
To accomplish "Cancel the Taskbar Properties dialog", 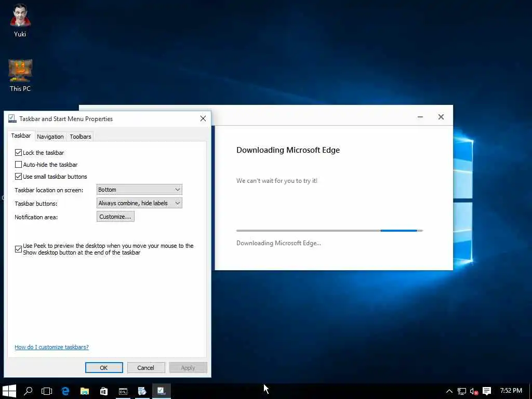I will click(146, 368).
